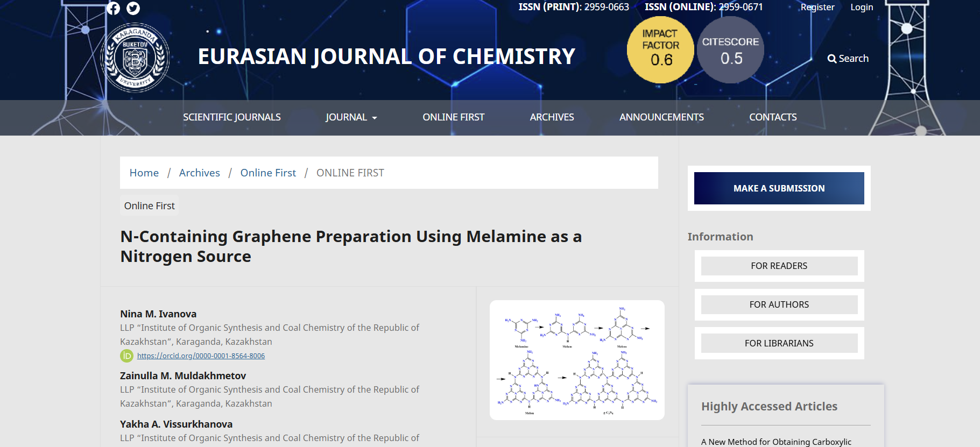Follow Nina Ivanova's ORCID profile link
Viewport: 980px width, 447px height.
click(201, 356)
